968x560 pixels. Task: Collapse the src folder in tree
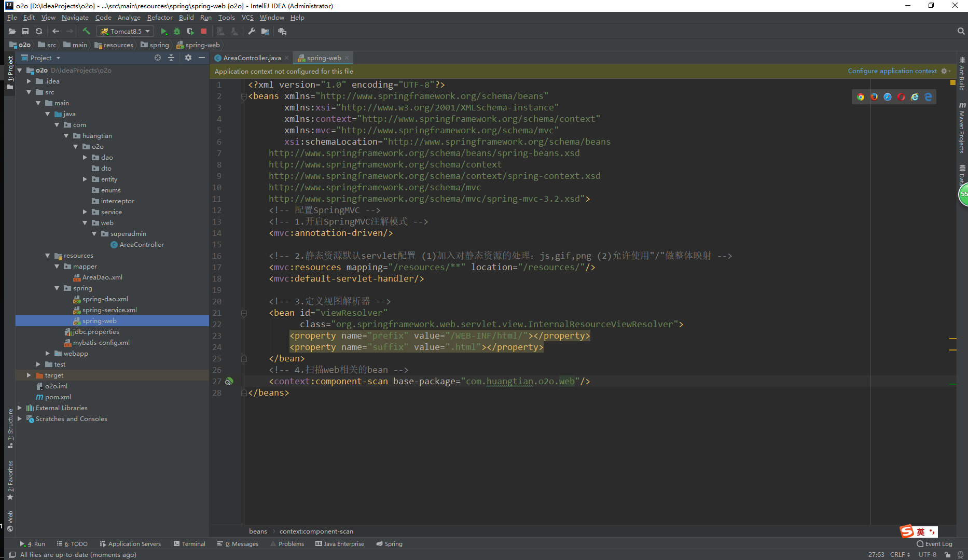click(x=29, y=92)
